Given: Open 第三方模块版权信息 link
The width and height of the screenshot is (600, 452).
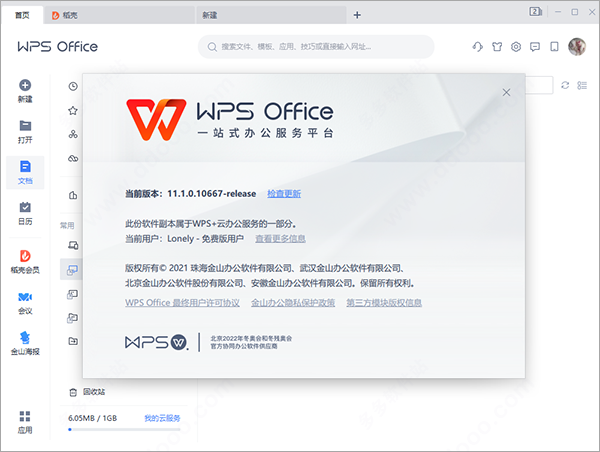Looking at the screenshot, I should click(384, 303).
